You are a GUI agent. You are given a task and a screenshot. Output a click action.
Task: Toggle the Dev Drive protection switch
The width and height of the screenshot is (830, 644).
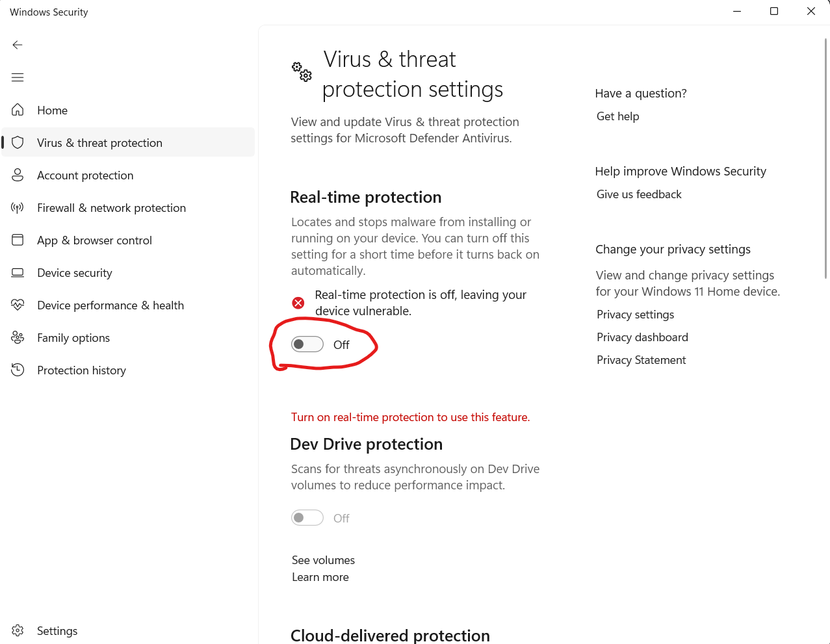(x=307, y=518)
